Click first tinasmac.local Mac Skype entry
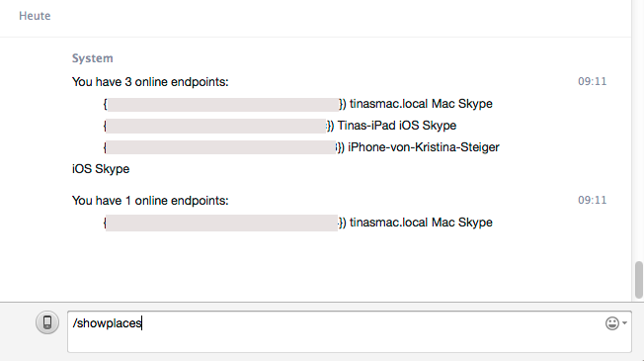This screenshot has width=644, height=361. pyautogui.click(x=421, y=104)
